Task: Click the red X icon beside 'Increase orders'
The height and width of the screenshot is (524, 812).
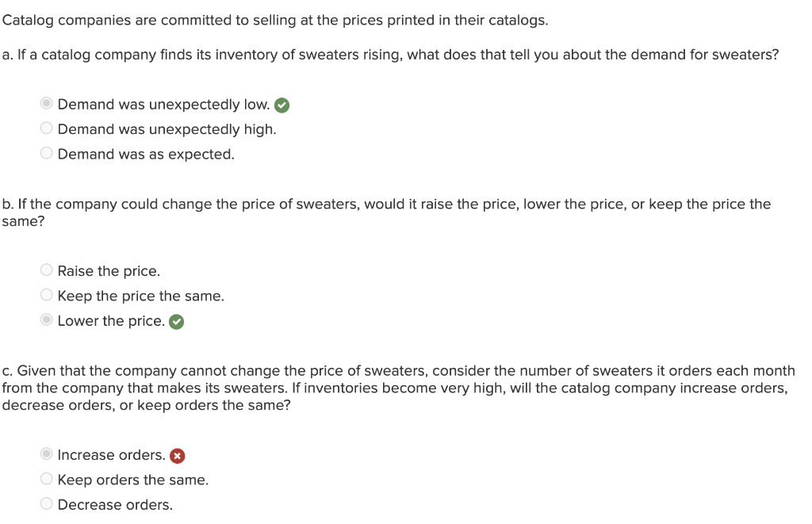Action: point(178,456)
